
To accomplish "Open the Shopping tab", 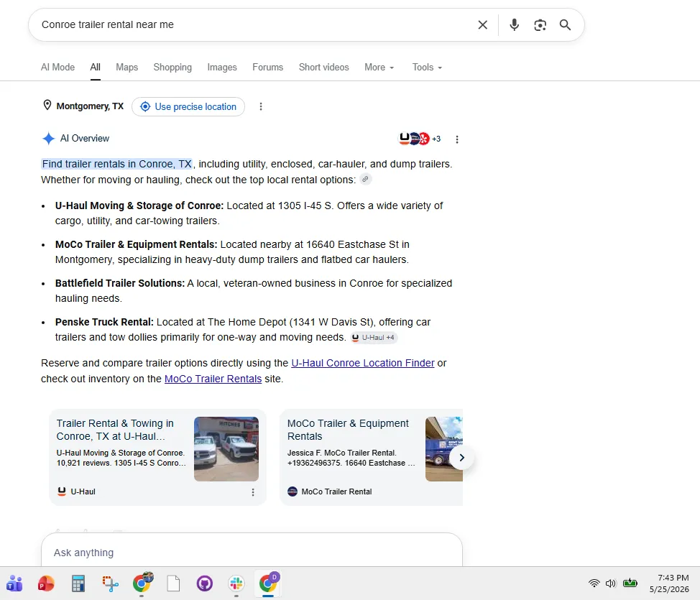I will [172, 68].
